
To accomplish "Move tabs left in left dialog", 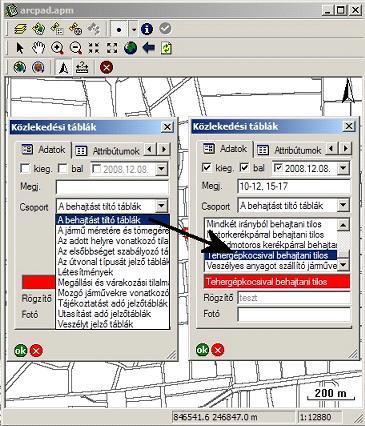I will pos(150,149).
